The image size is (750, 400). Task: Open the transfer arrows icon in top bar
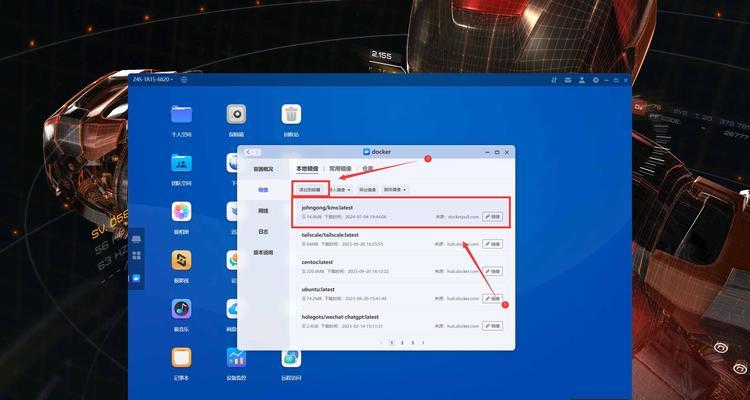pyautogui.click(x=553, y=80)
